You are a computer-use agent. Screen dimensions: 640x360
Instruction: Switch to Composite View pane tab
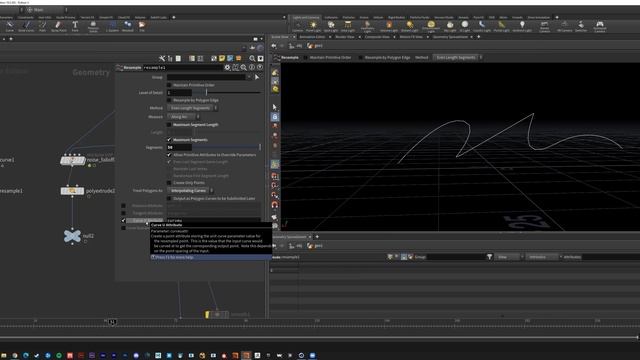pos(377,37)
